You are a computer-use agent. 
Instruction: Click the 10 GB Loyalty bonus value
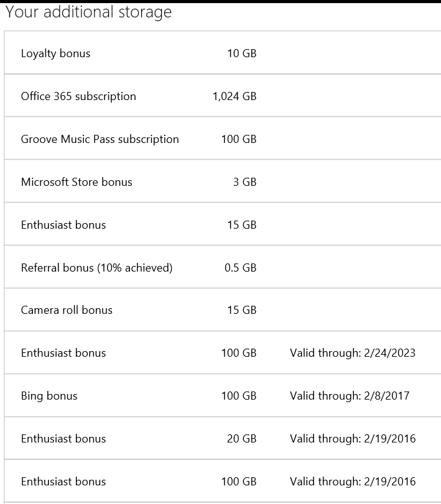pos(241,53)
